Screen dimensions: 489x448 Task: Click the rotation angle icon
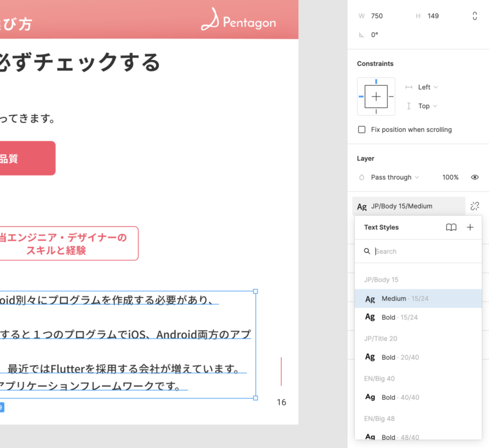(x=362, y=35)
